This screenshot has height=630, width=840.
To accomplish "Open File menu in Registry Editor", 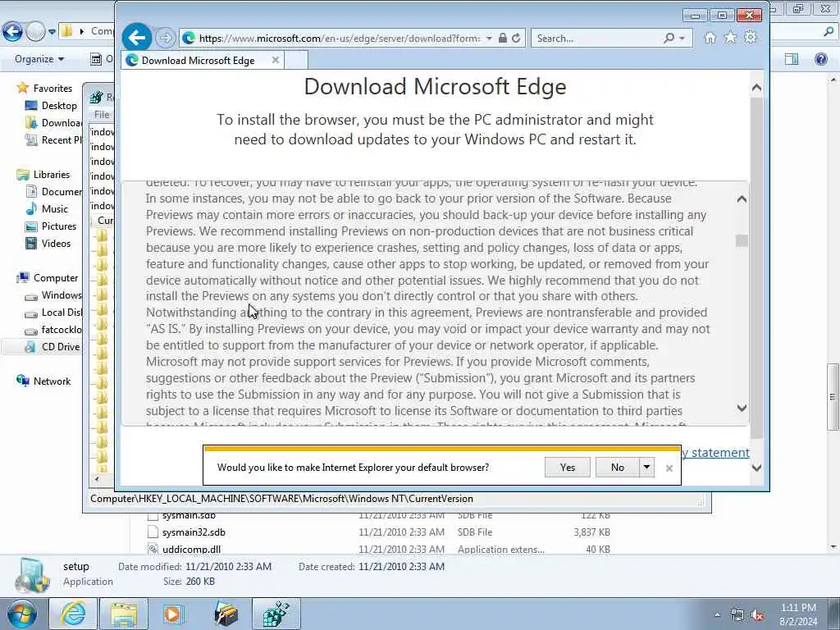I will pyautogui.click(x=101, y=114).
